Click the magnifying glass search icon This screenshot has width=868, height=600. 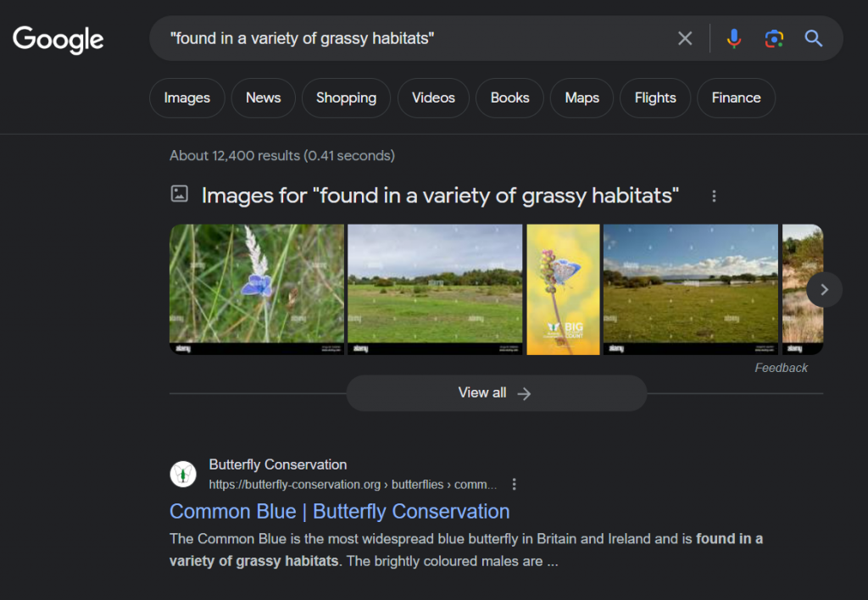(x=814, y=38)
